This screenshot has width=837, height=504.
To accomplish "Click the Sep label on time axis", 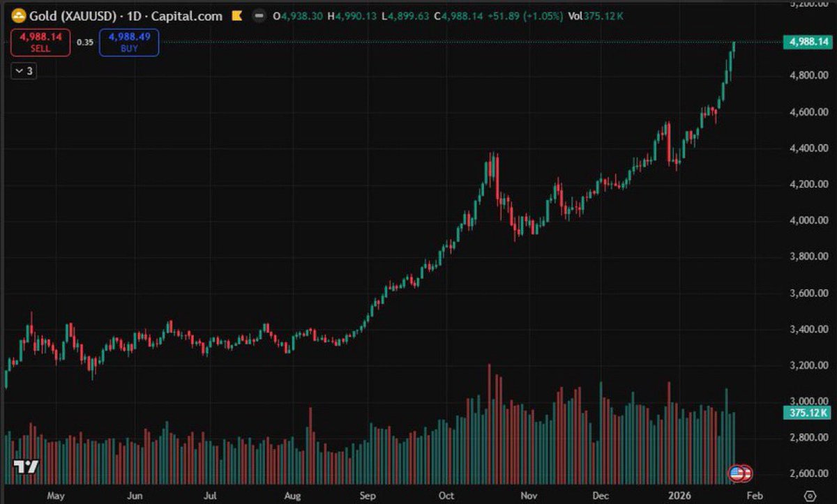I will tap(368, 496).
